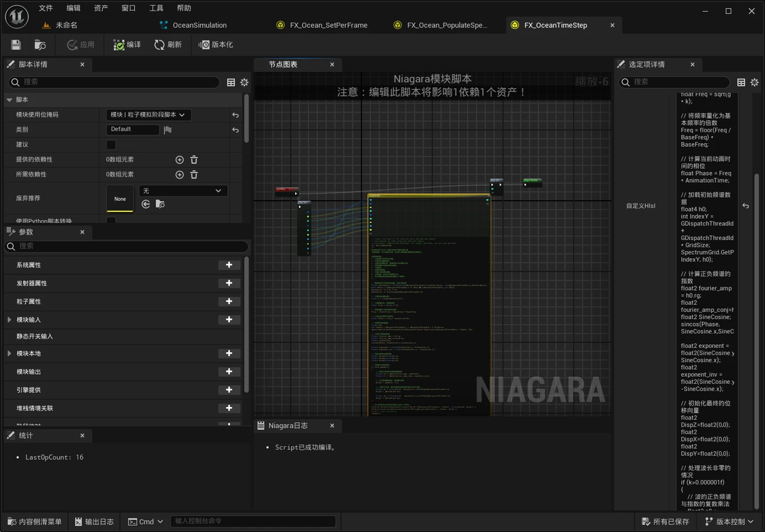Image resolution: width=765 pixels, height=532 pixels.
Task: Toggle the 建议 checkbox
Action: coord(111,145)
